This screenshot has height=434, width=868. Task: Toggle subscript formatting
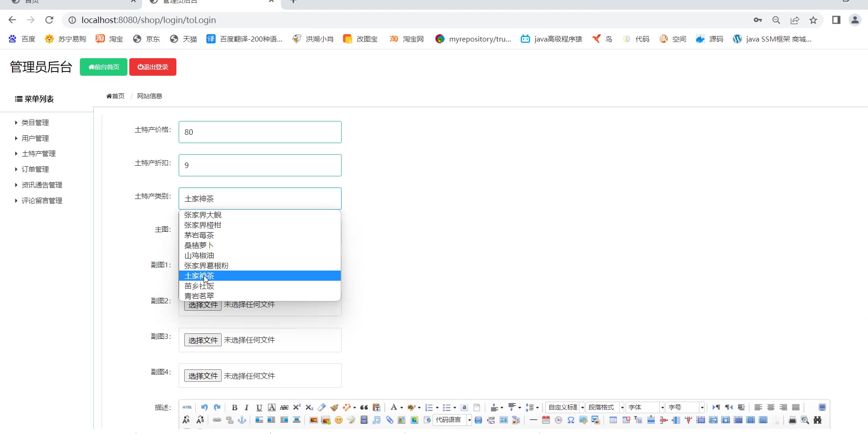tap(309, 407)
